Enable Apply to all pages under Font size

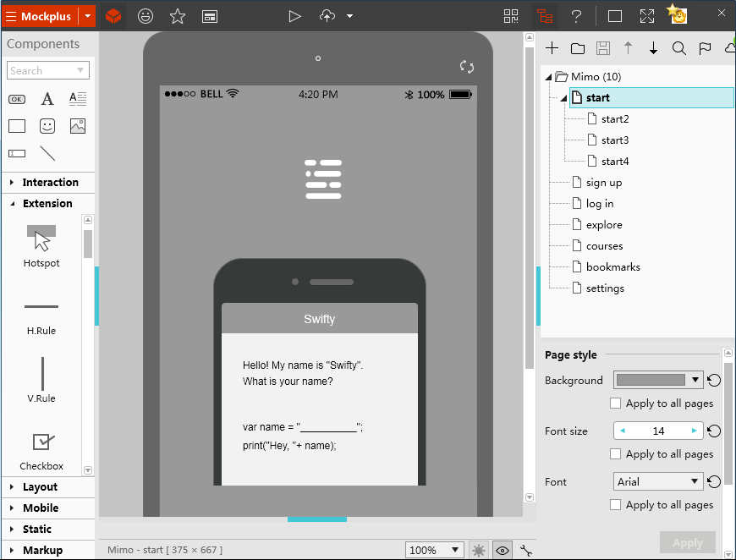(x=615, y=454)
